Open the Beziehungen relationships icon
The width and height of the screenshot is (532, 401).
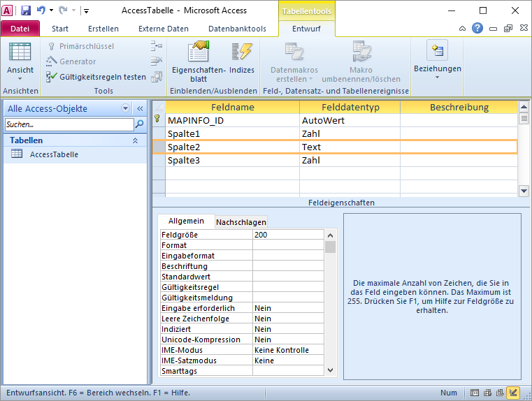[438, 50]
